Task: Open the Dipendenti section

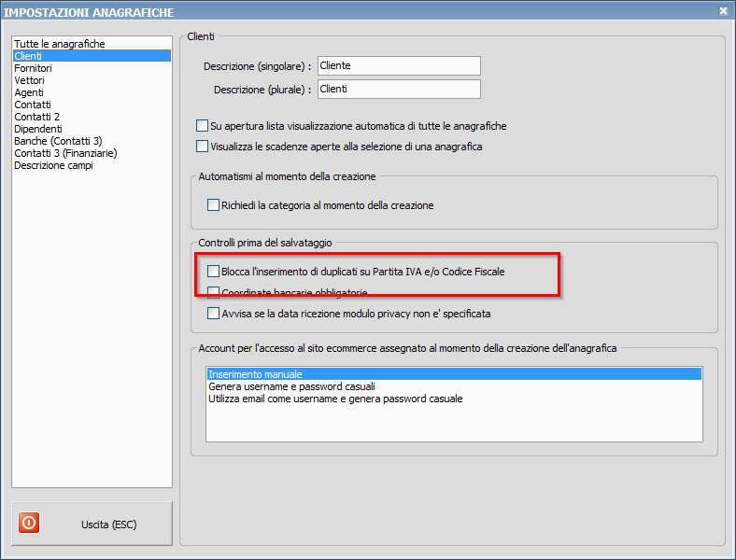Action: tap(38, 129)
